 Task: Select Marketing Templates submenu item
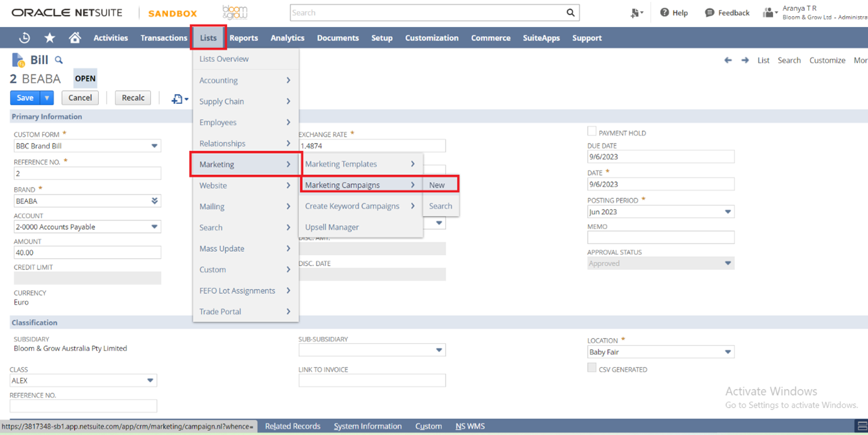pos(360,164)
